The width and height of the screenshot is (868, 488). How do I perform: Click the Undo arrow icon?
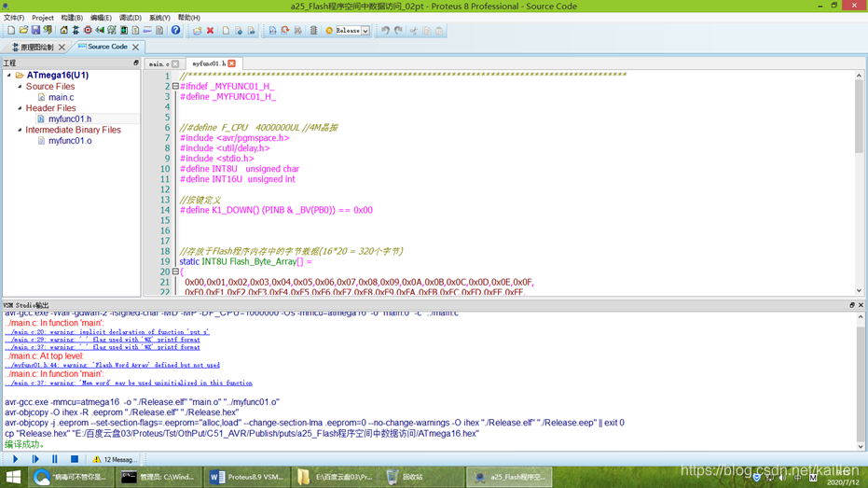385,31
